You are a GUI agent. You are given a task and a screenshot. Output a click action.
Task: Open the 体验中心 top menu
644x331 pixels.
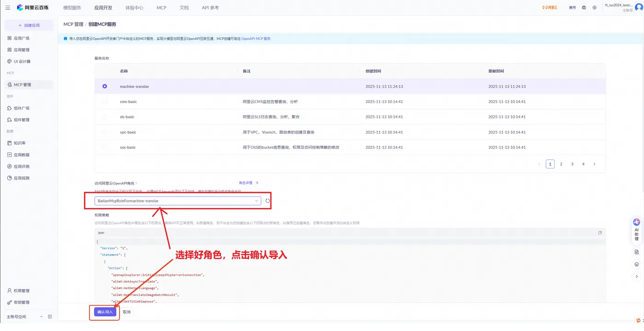(x=134, y=8)
